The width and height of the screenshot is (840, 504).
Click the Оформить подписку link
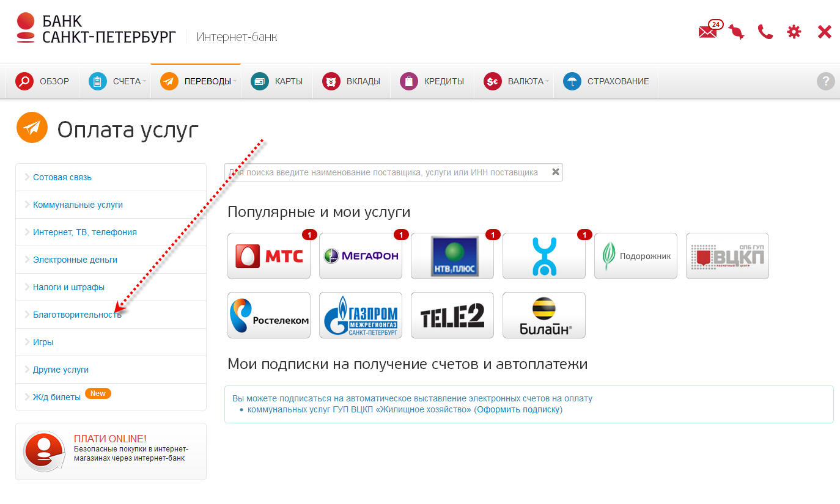coord(518,409)
